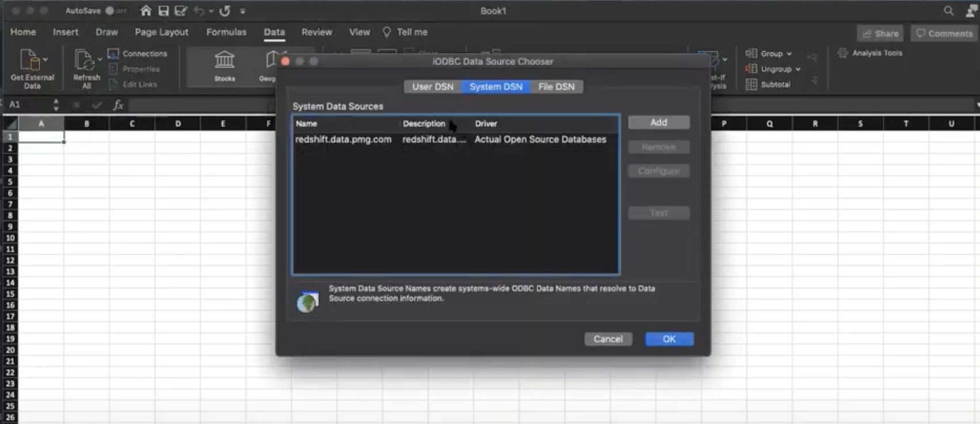This screenshot has width=980, height=424.
Task: Select the User DSN tab
Action: [x=432, y=86]
